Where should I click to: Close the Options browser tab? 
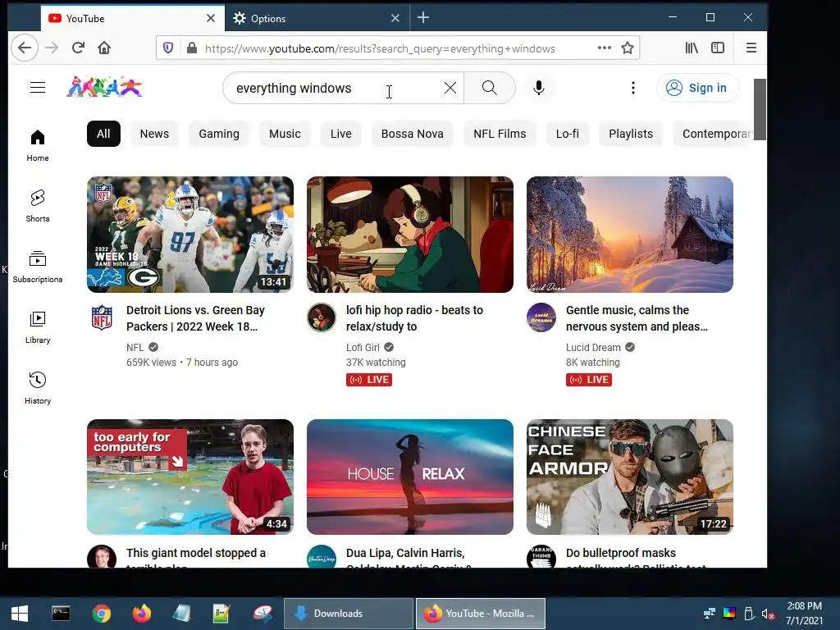pyautogui.click(x=395, y=18)
